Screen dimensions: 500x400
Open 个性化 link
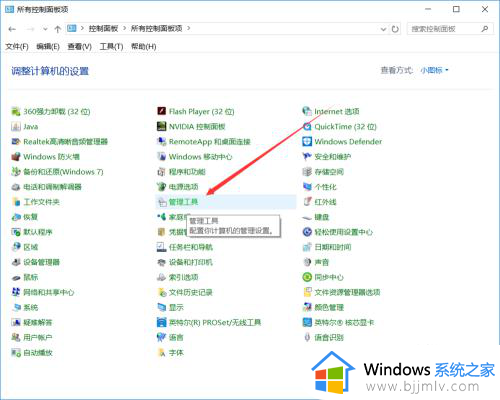tap(325, 187)
